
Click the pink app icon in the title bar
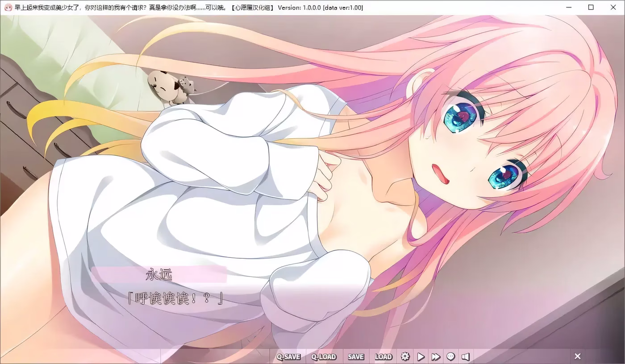pos(7,8)
